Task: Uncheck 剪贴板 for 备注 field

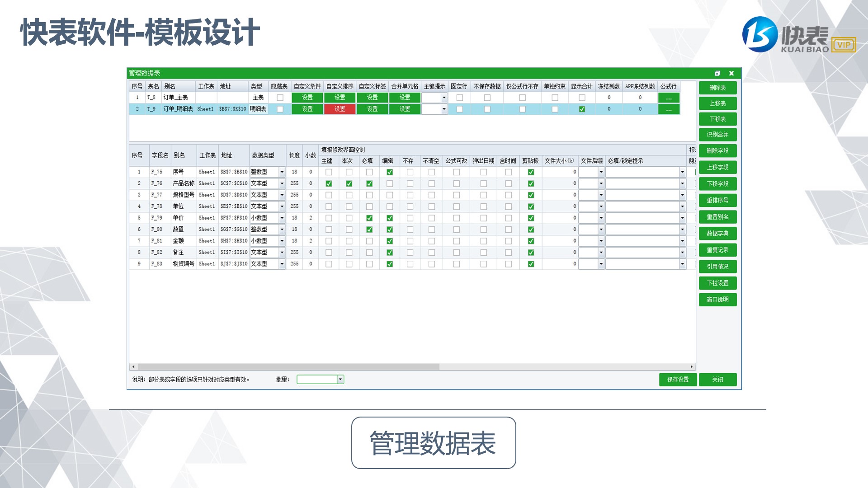Action: 531,253
